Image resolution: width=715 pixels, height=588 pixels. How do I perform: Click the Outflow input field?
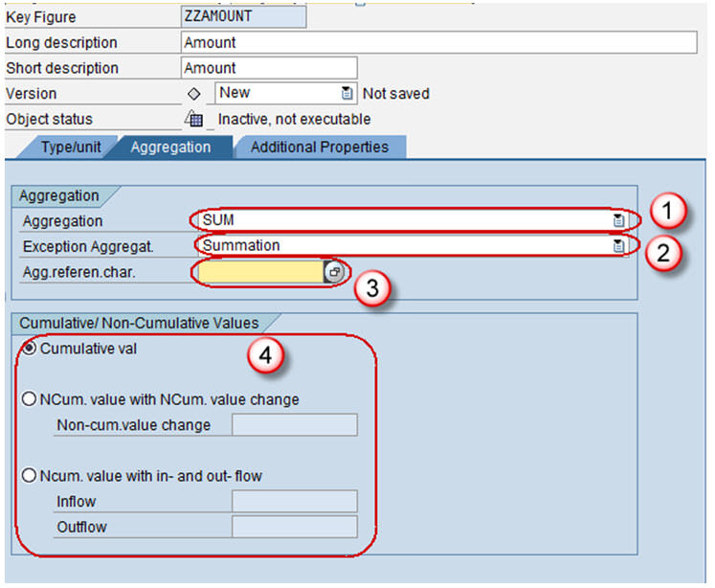tap(295, 527)
